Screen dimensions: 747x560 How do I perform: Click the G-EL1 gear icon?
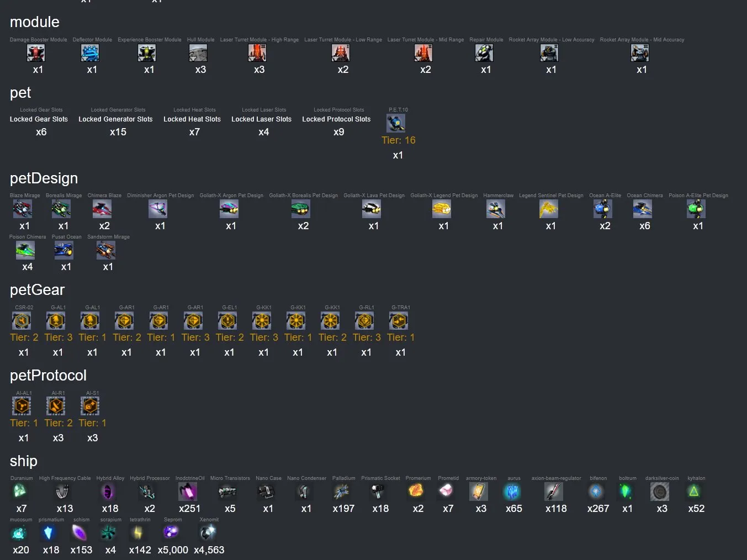tap(227, 321)
